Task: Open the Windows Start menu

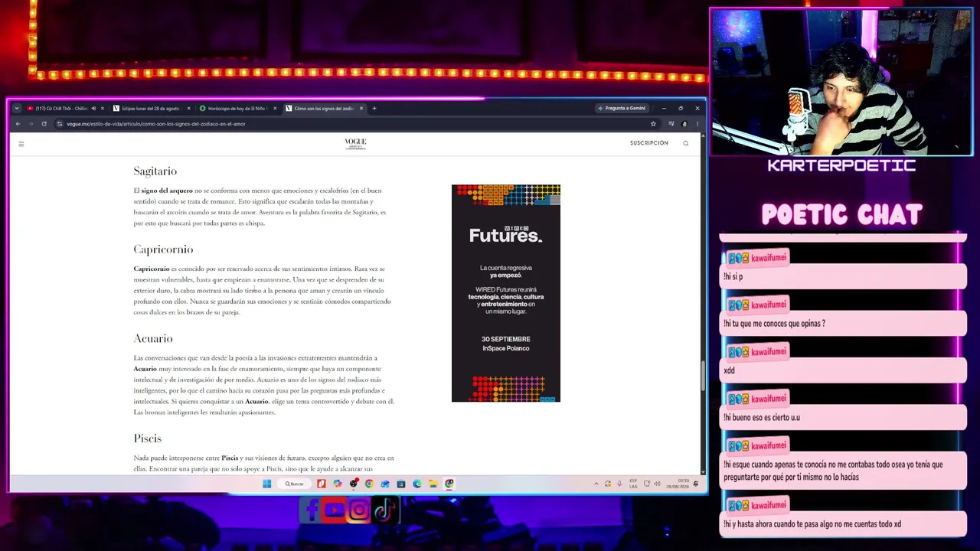Action: [x=266, y=484]
